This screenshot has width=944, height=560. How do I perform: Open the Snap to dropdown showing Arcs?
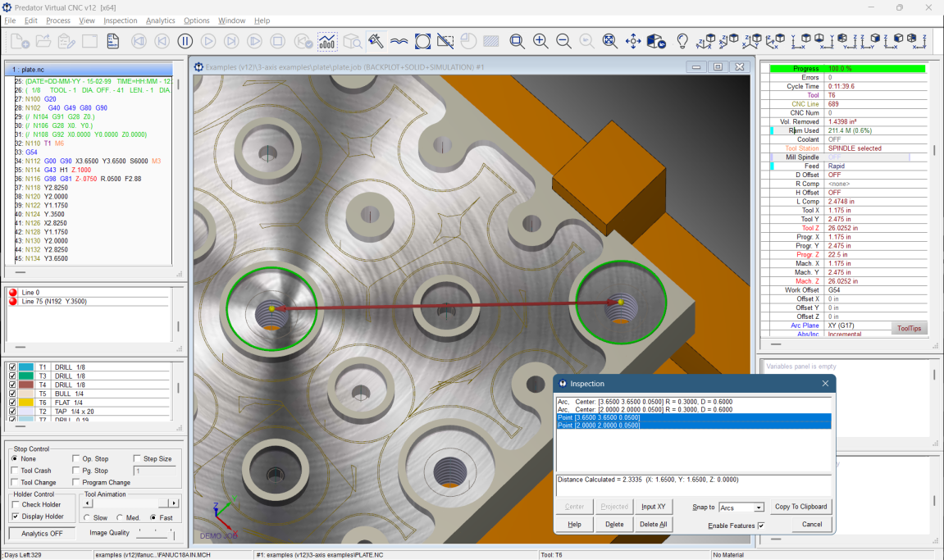click(x=741, y=507)
